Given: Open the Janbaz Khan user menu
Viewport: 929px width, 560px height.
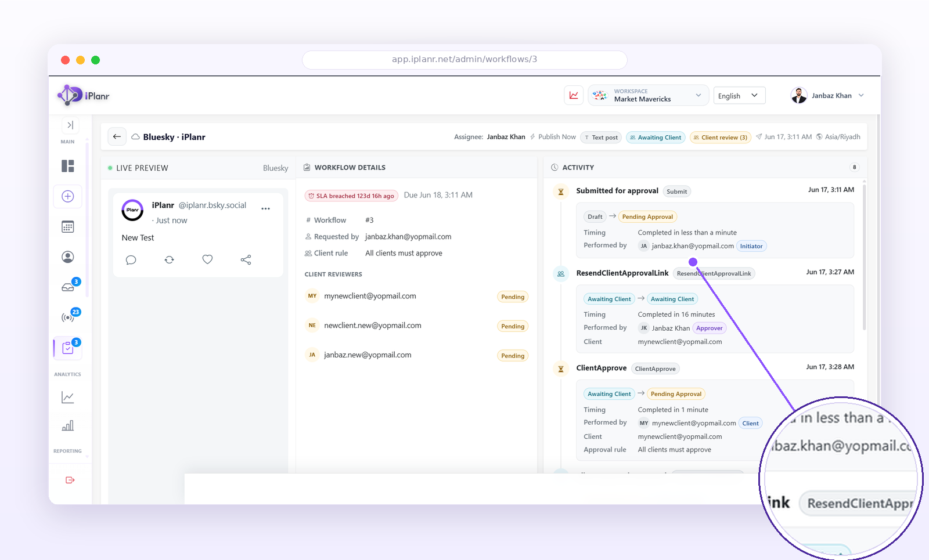Looking at the screenshot, I should pyautogui.click(x=828, y=96).
